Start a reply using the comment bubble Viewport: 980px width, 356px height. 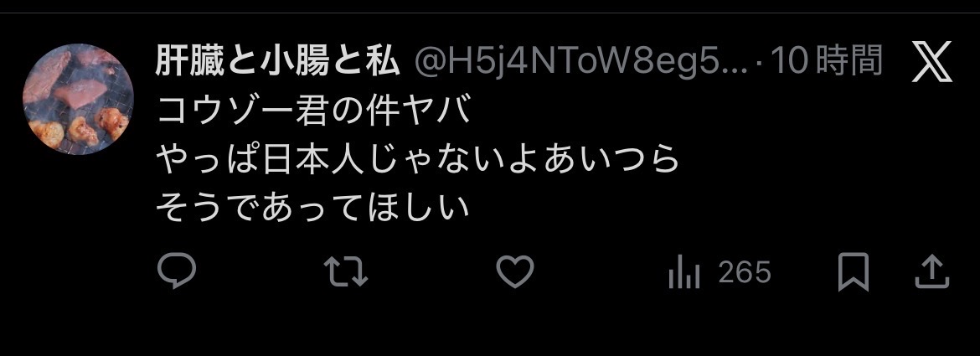click(177, 271)
